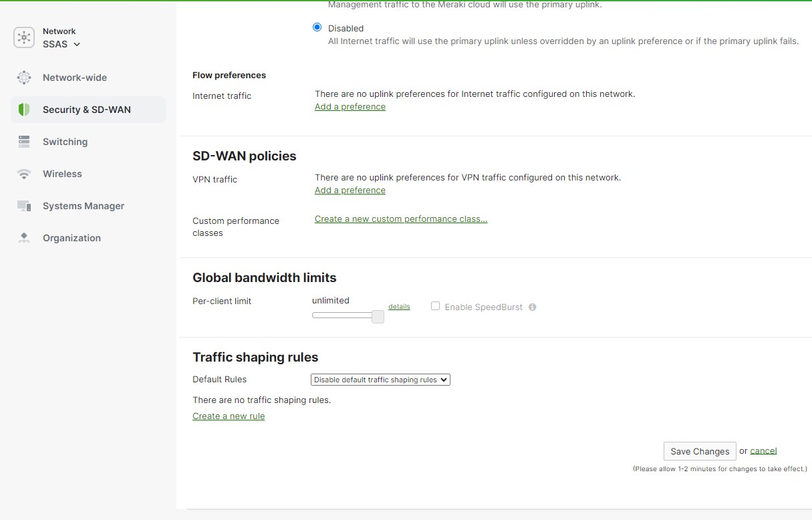Create a new traffic shaping rule

click(x=229, y=416)
